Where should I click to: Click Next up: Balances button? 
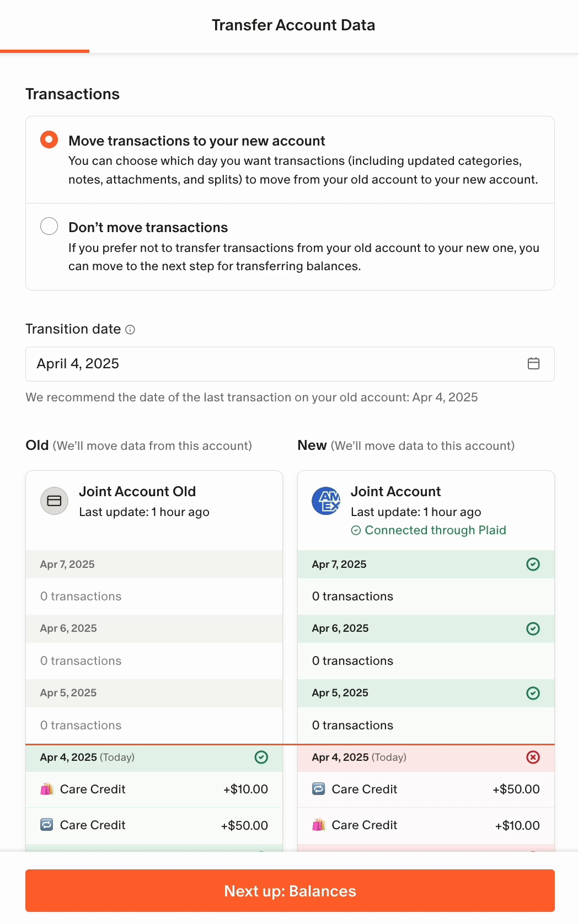[290, 891]
